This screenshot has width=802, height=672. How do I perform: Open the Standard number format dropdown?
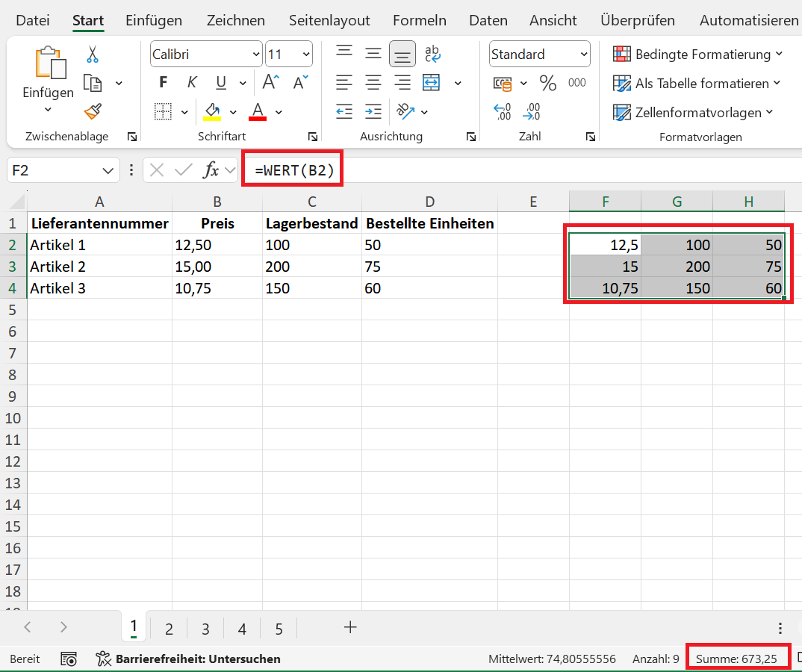coord(584,55)
